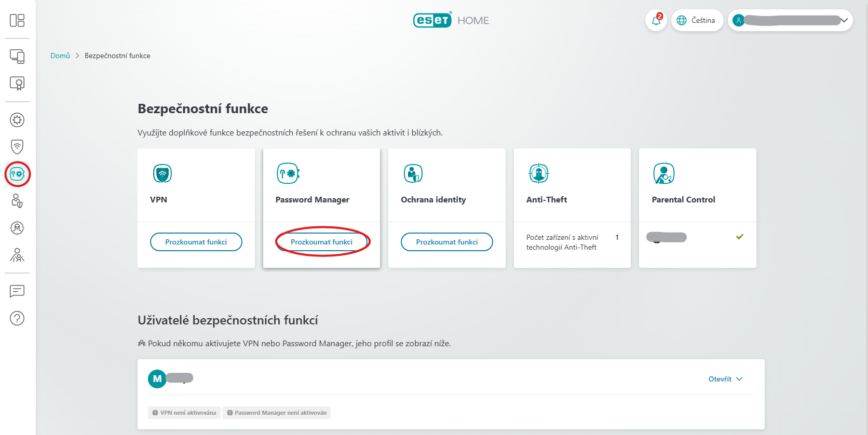The width and height of the screenshot is (868, 435).
Task: Click the Ochrana identity card icon
Action: pos(413,173)
